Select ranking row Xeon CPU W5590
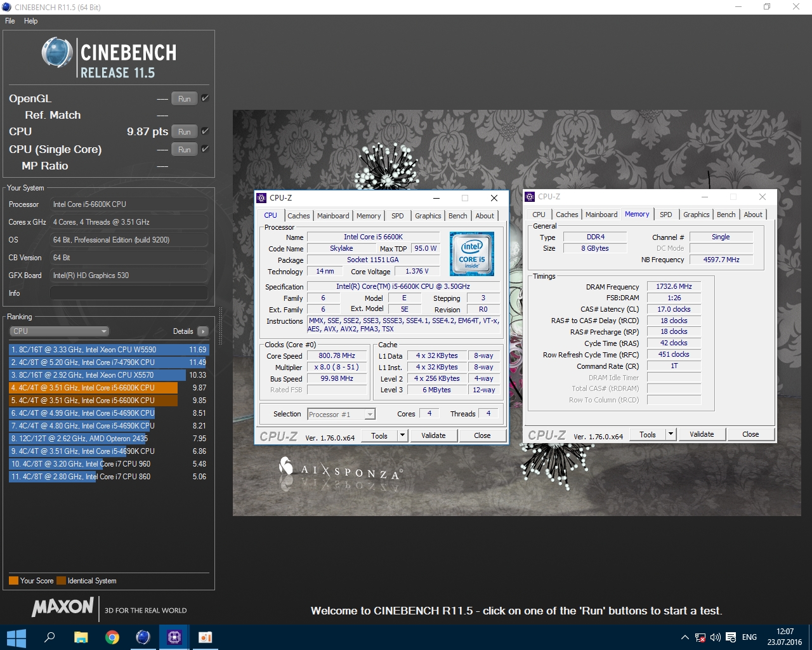812x650 pixels. [x=108, y=350]
